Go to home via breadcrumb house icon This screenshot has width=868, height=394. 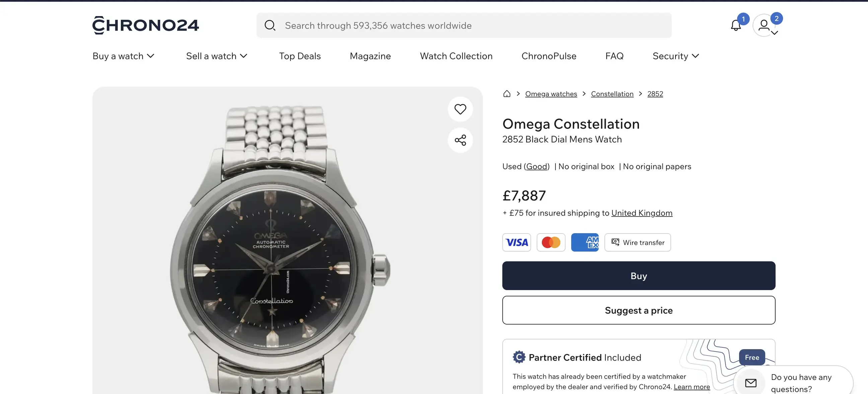506,94
